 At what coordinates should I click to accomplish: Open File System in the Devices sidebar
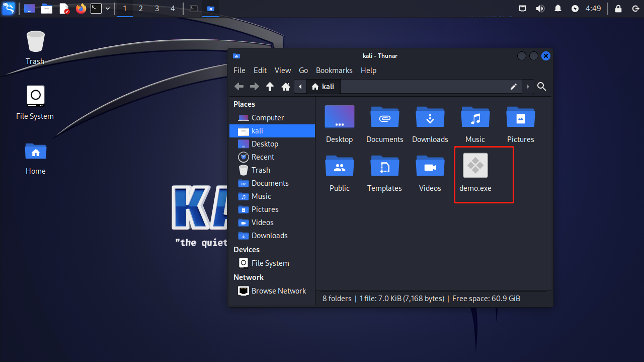[x=270, y=263]
